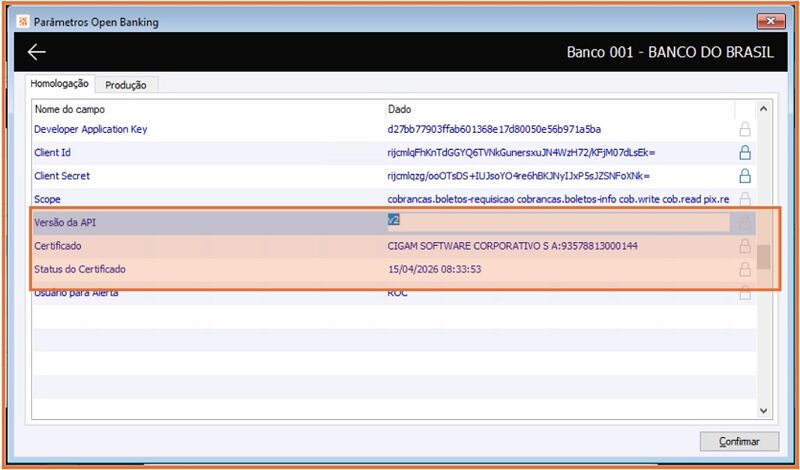Select the Client Id field name
Viewport: 800px width, 470px height.
(53, 153)
